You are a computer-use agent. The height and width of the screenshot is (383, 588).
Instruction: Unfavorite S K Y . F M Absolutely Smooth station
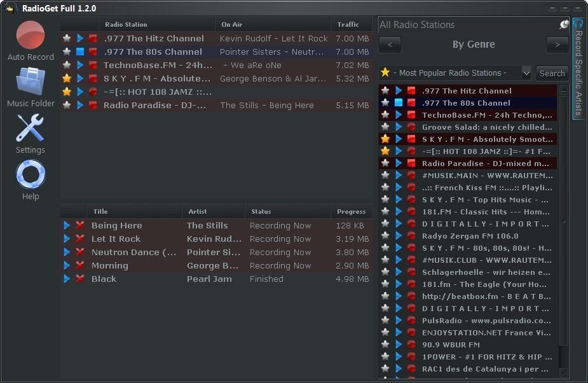pyautogui.click(x=385, y=139)
